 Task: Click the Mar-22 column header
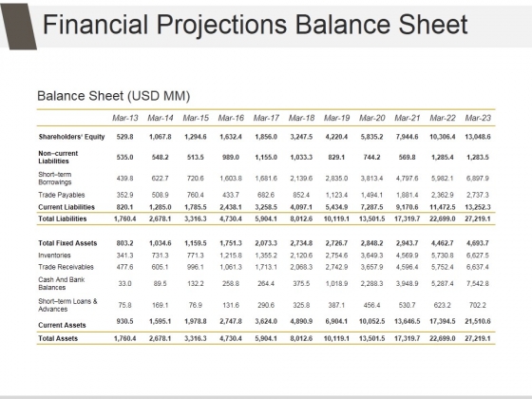pos(443,118)
